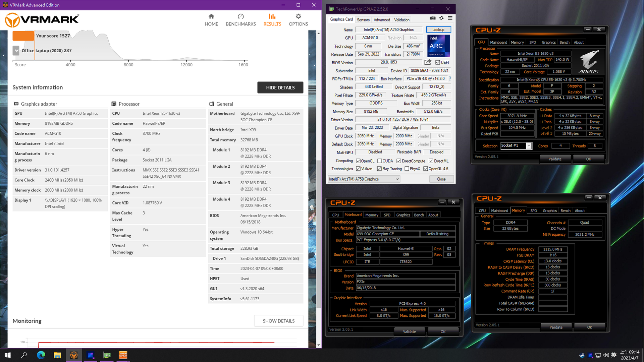This screenshot has height=362, width=644.
Task: Switch to GPU-Z Validation tab
Action: 401,20
